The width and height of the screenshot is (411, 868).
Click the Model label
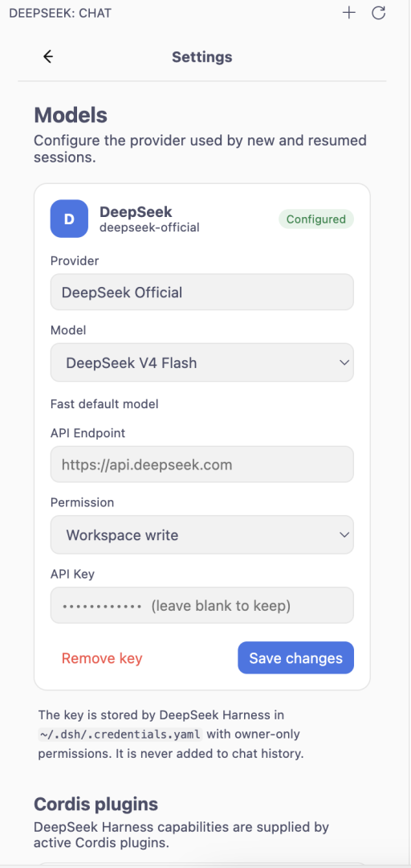(68, 330)
